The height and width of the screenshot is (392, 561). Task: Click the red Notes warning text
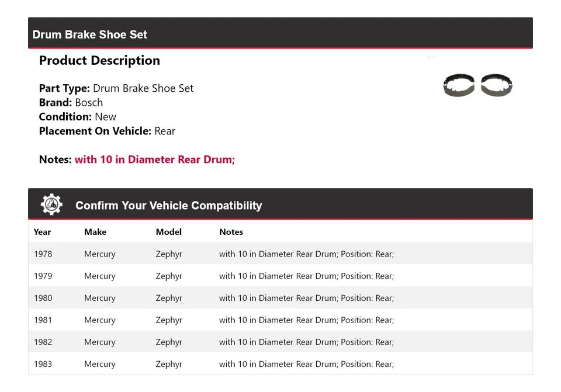155,159
